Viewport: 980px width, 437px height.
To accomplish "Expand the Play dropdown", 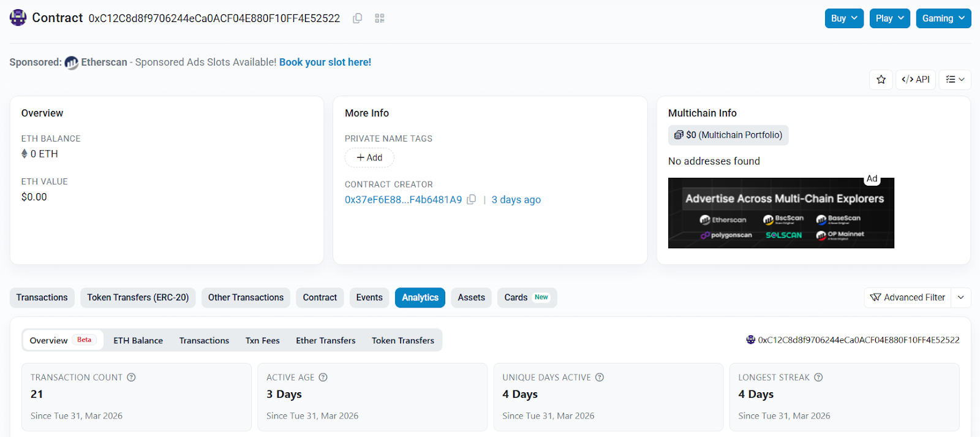I will pyautogui.click(x=889, y=18).
